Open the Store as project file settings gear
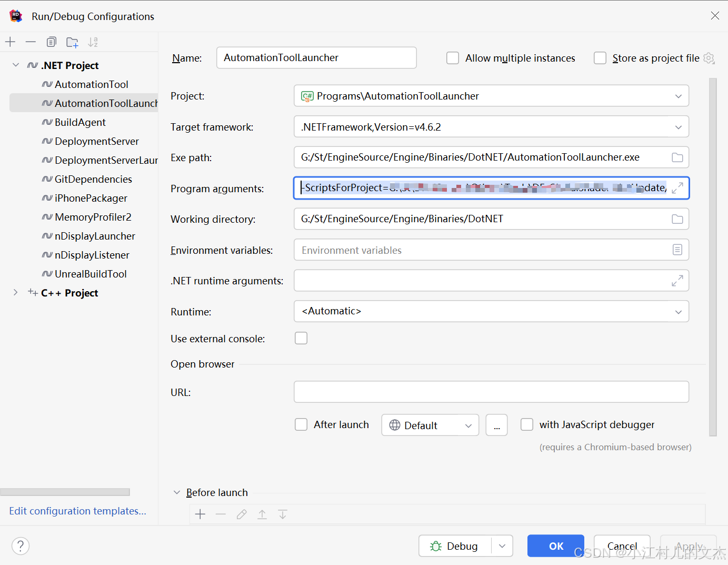 click(709, 58)
